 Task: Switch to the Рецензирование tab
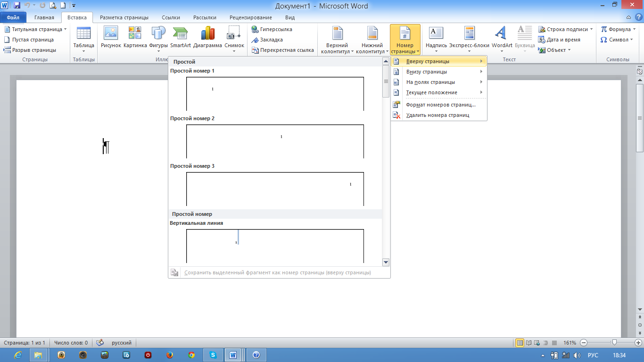pyautogui.click(x=250, y=17)
